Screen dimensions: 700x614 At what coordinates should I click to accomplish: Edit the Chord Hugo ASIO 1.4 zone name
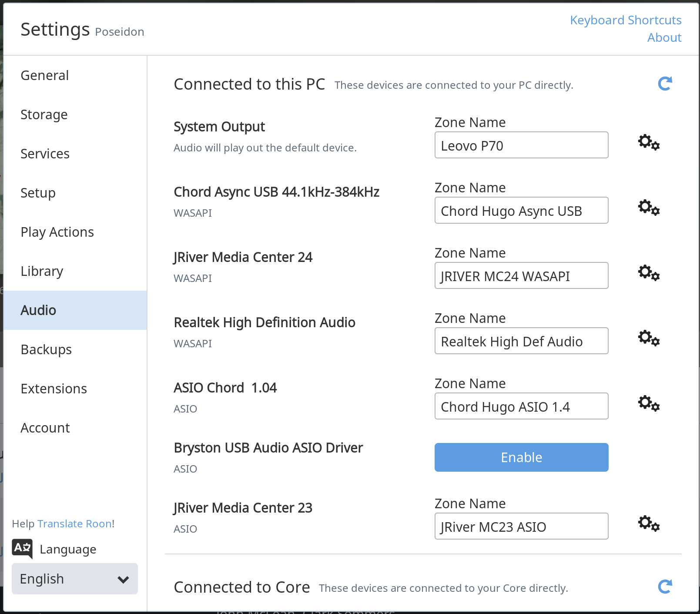click(521, 406)
